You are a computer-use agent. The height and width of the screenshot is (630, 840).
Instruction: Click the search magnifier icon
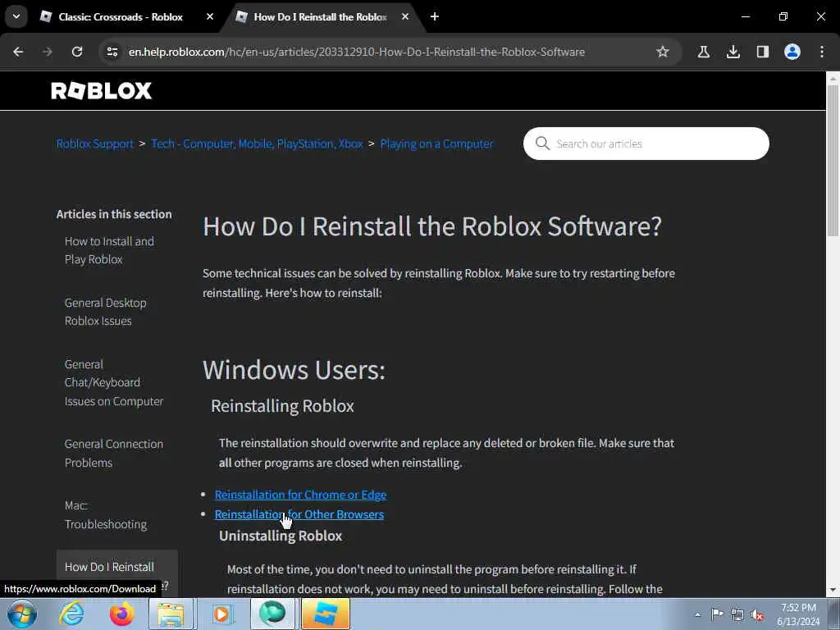pyautogui.click(x=542, y=144)
